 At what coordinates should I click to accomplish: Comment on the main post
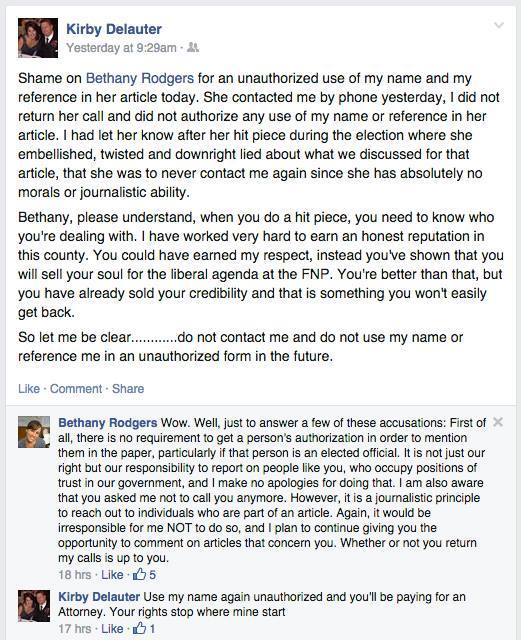pyautogui.click(x=76, y=389)
